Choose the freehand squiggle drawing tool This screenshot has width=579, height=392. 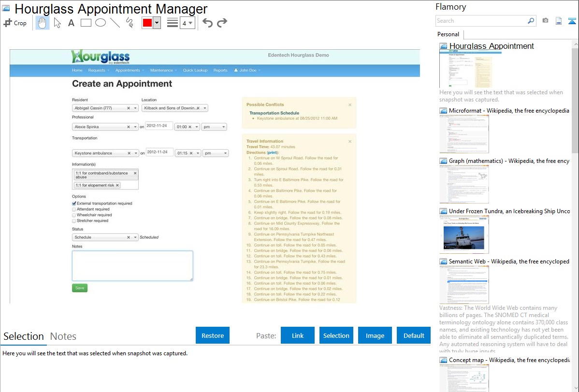[130, 23]
